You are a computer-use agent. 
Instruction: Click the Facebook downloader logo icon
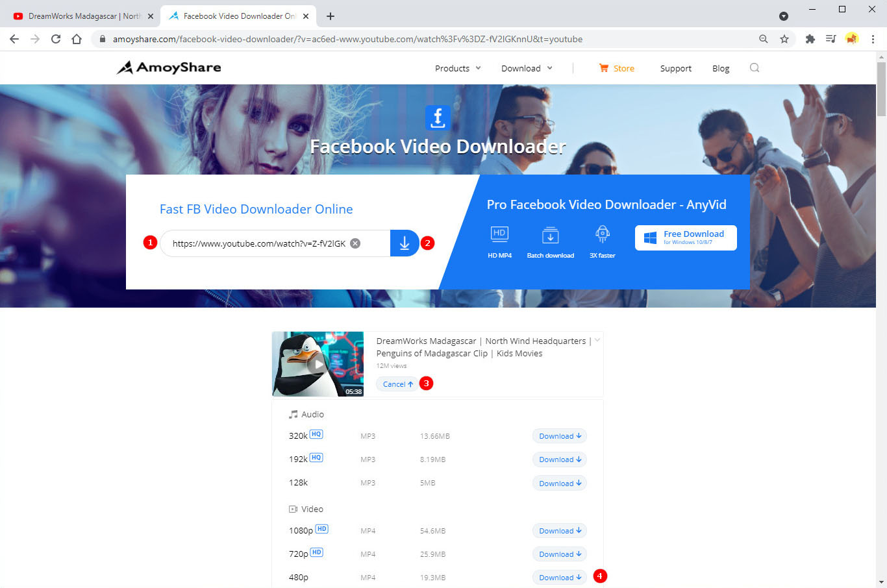[x=438, y=118]
